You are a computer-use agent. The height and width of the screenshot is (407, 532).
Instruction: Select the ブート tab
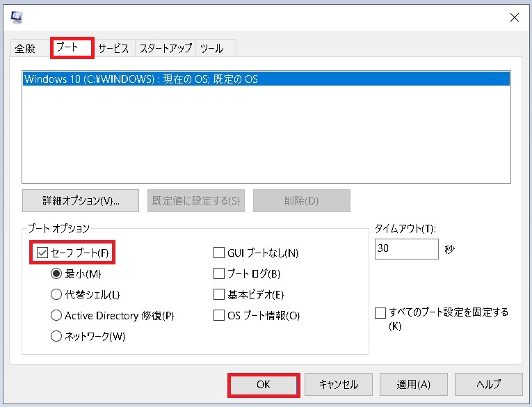point(72,47)
